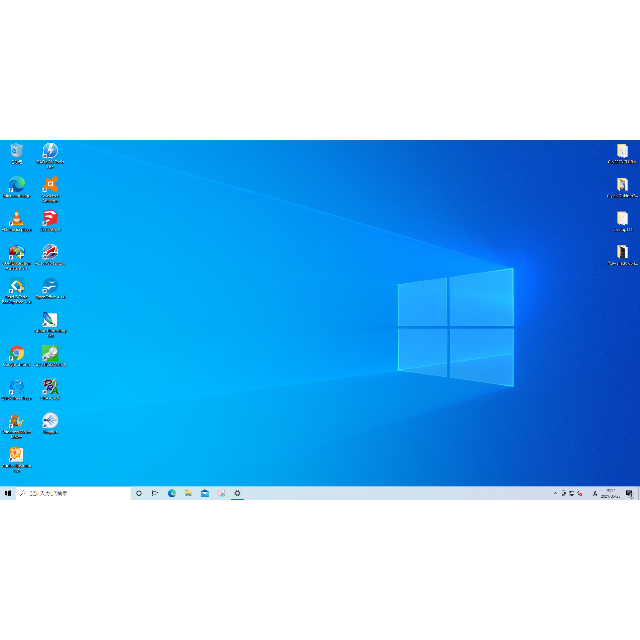Open the Adobe Illustrator CS2 flower icon
Viewport: 640px width, 640px height.
coord(16,460)
